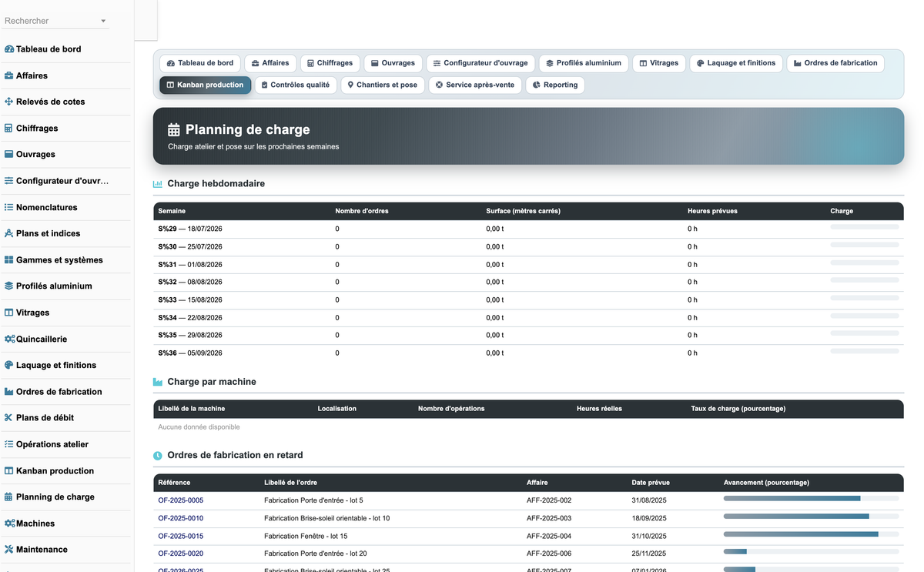
Task: Click the Machines gears icon in sidebar
Action: pos(10,523)
